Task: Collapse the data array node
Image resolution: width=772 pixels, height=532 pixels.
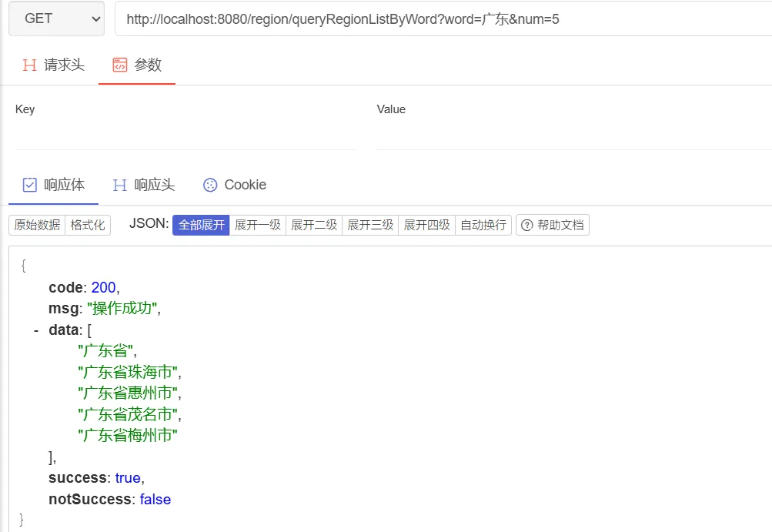Action: 35,330
